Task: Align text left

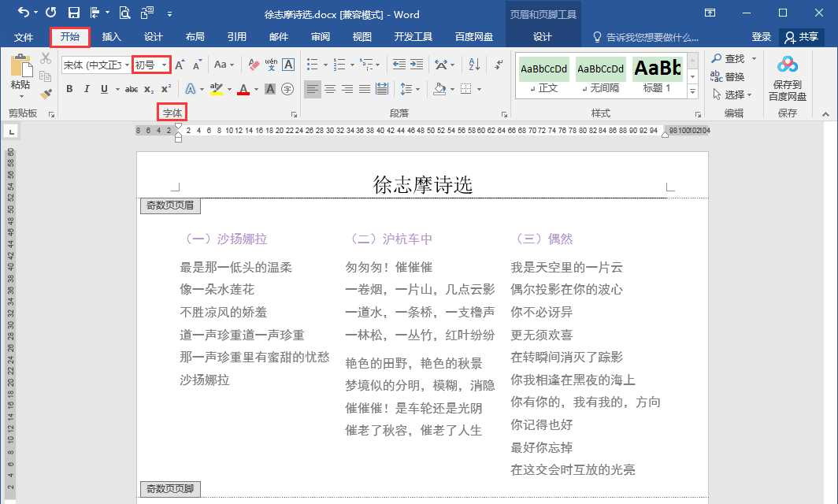Action: (313, 89)
